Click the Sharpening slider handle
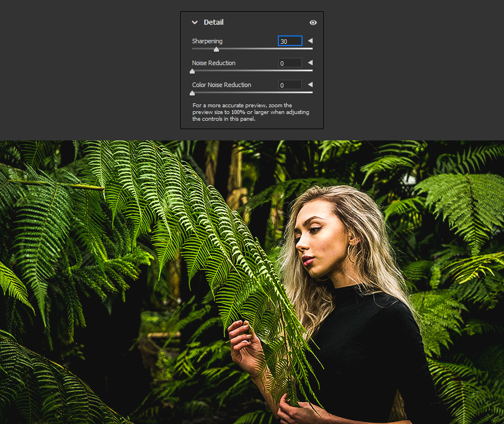504x424 pixels. [x=216, y=49]
